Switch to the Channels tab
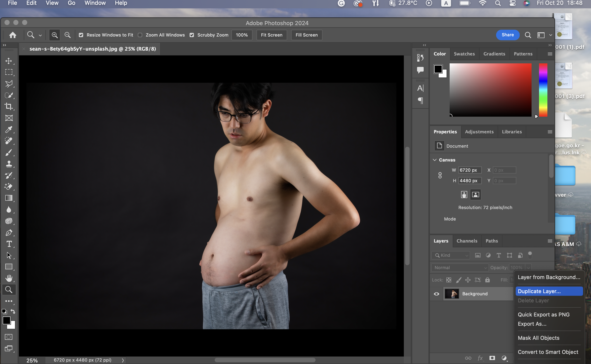This screenshot has width=591, height=364. coord(467,241)
